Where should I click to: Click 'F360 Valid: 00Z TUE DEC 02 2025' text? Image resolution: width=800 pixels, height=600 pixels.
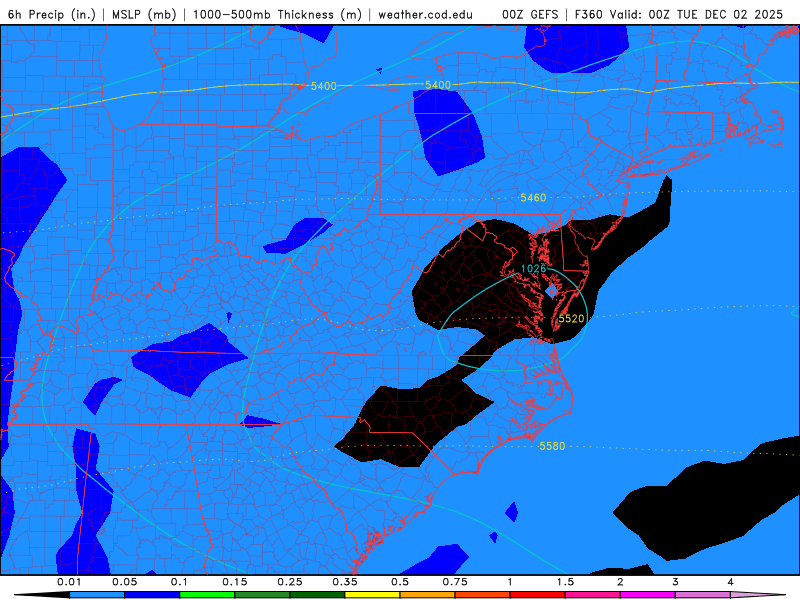679,14
